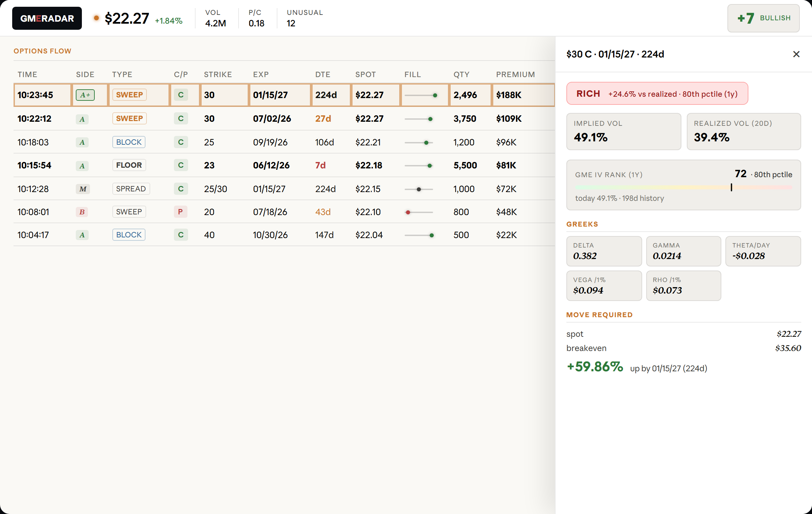Select the A+ side badge at 10:23:45

point(85,95)
